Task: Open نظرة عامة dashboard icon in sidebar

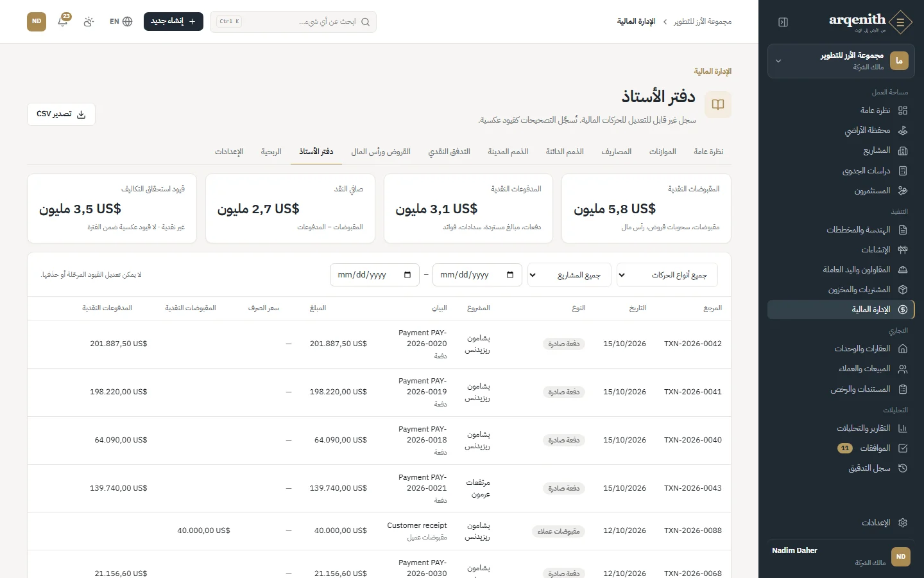Action: (x=903, y=110)
